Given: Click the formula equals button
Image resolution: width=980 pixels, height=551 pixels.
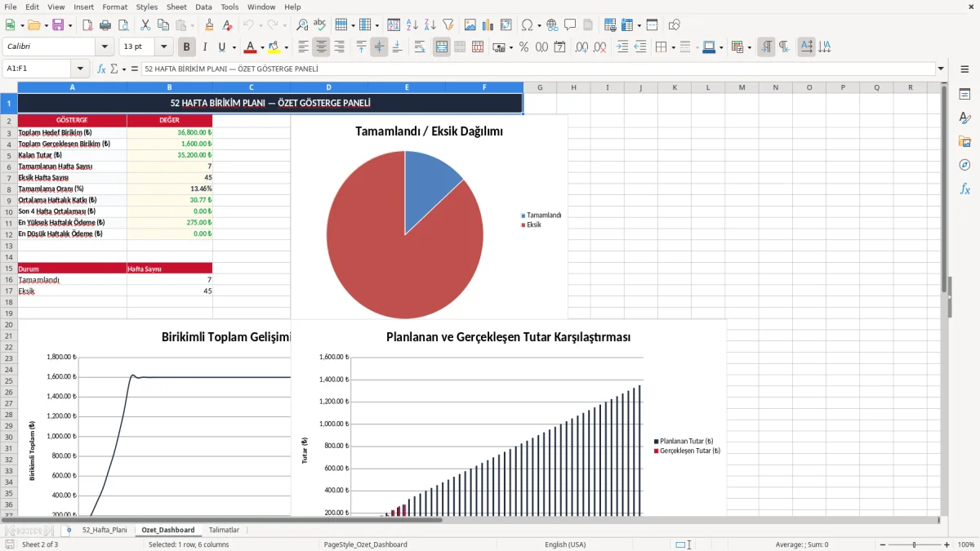Looking at the screenshot, I should coord(133,69).
